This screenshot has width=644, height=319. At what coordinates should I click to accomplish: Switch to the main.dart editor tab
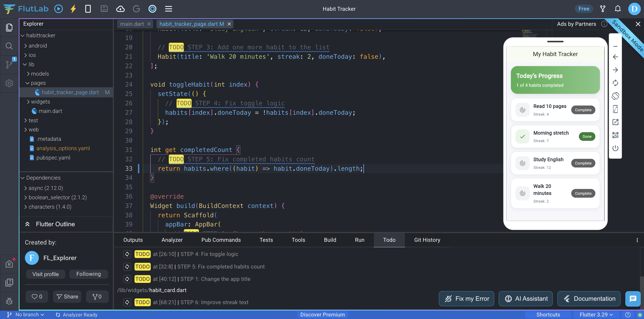coord(132,24)
